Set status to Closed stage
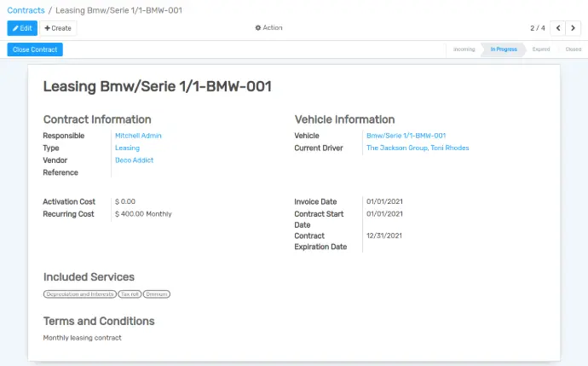Image resolution: width=588 pixels, height=366 pixels. 574,49
